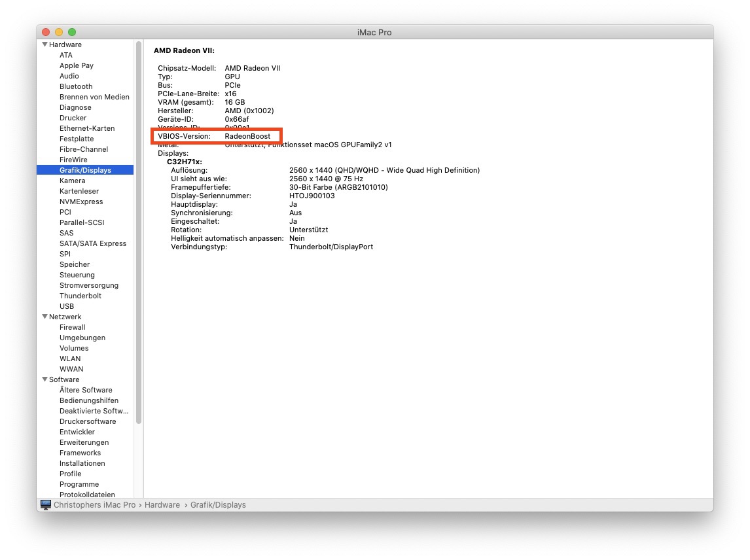Open the USB entry
Screen dimensions: 750x560
coord(67,307)
